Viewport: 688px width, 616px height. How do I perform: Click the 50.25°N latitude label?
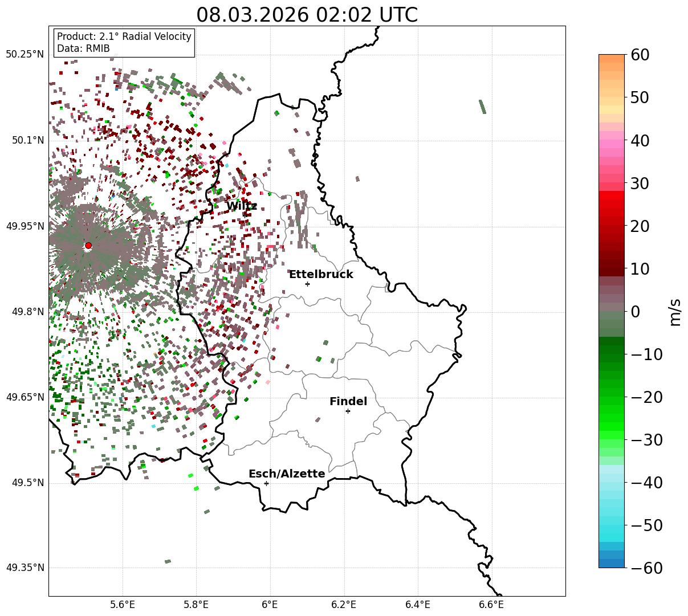coord(25,55)
